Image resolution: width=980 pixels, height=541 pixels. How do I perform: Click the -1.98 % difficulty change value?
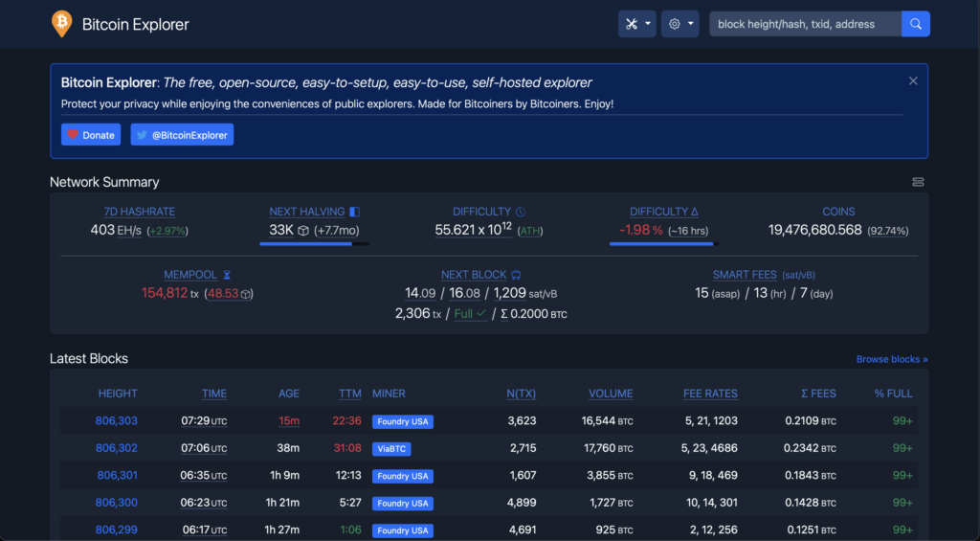click(x=640, y=230)
